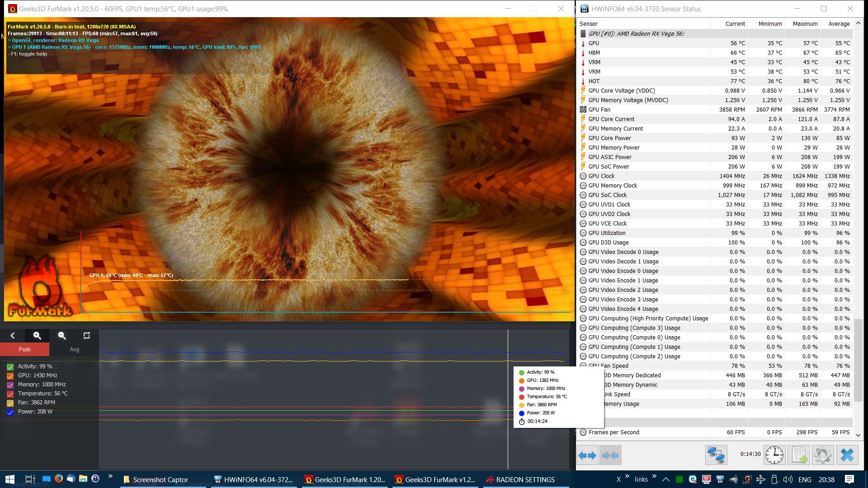Toggle the GPU 1430 MHz graph checkbox

point(10,375)
